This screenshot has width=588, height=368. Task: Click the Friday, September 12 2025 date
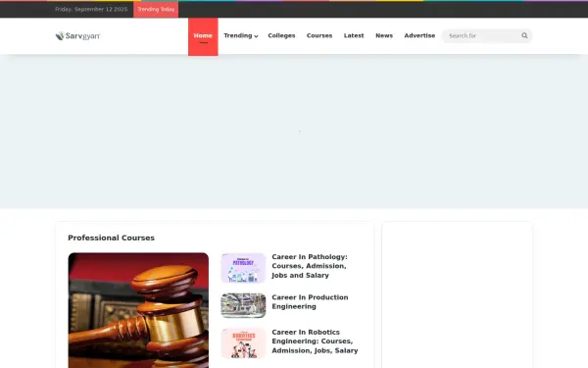(x=91, y=9)
